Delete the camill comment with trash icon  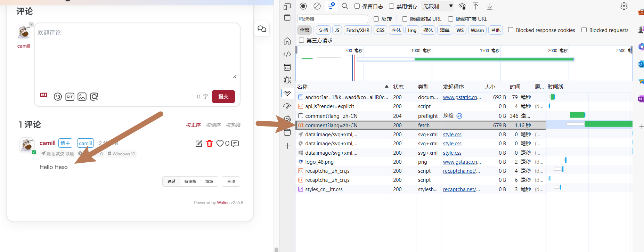(209, 144)
